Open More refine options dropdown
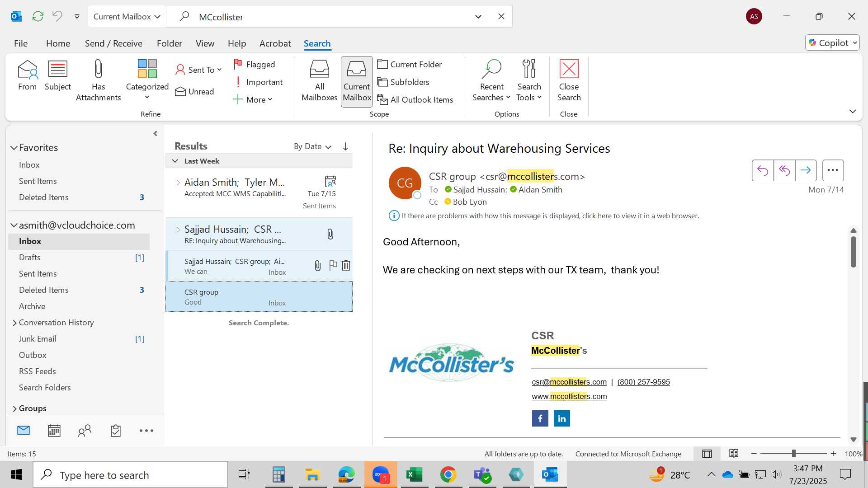Image resolution: width=868 pixels, height=488 pixels. tap(253, 100)
